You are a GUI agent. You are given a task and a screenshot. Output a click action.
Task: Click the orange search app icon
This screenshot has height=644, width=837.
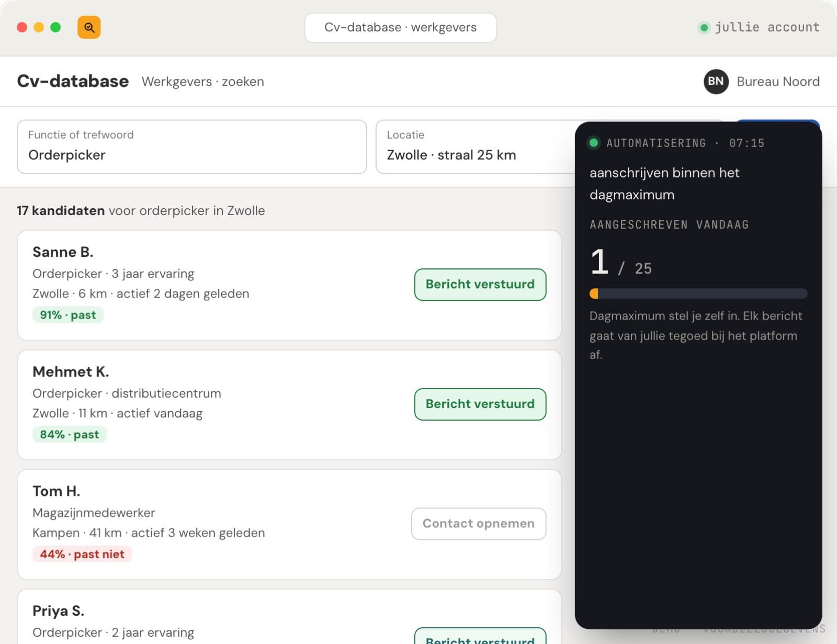(89, 27)
